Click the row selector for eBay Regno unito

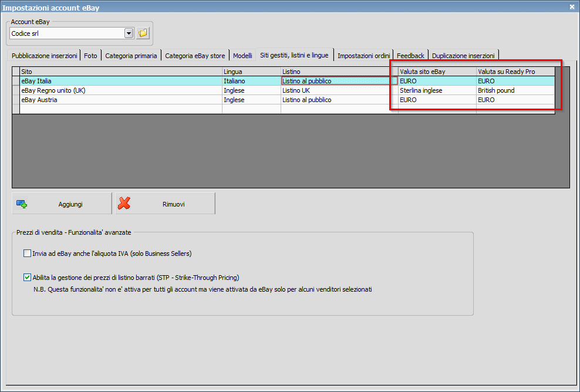(16, 90)
